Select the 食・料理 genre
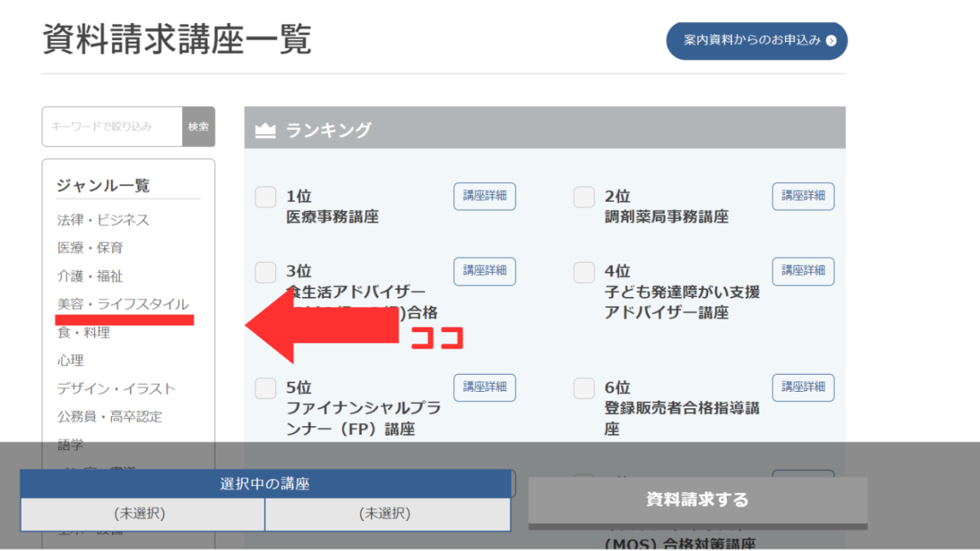Image resolution: width=980 pixels, height=551 pixels. [83, 332]
